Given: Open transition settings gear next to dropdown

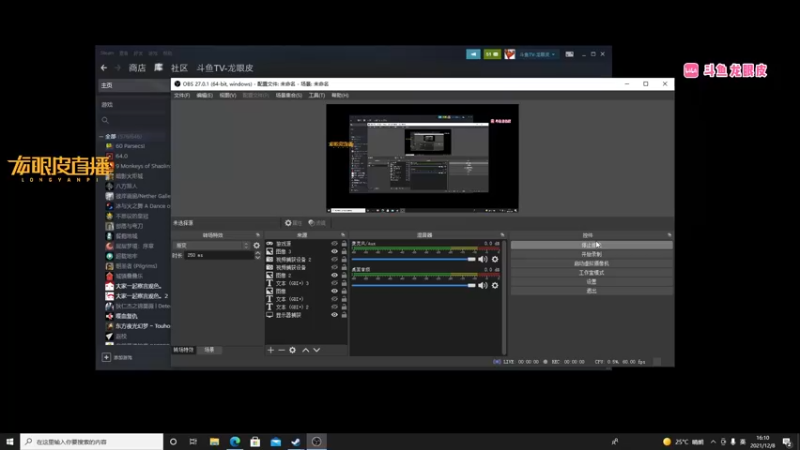Looking at the screenshot, I should click(x=257, y=245).
